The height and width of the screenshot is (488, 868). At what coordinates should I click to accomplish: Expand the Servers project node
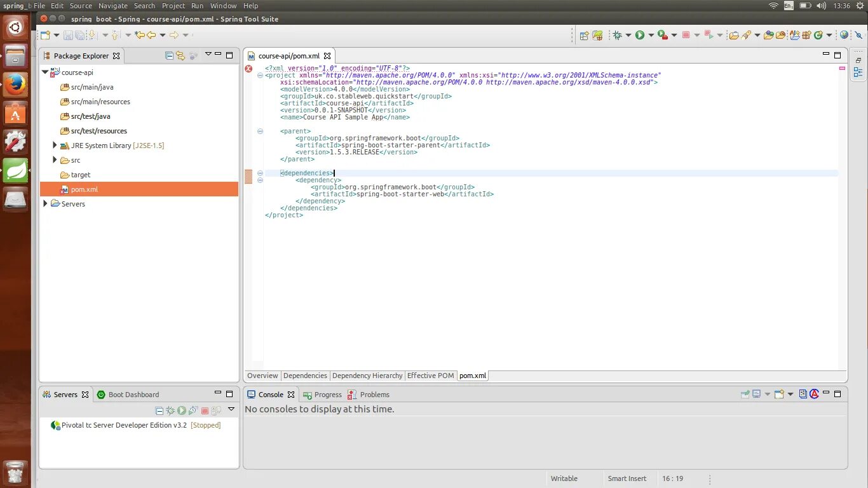[45, 204]
